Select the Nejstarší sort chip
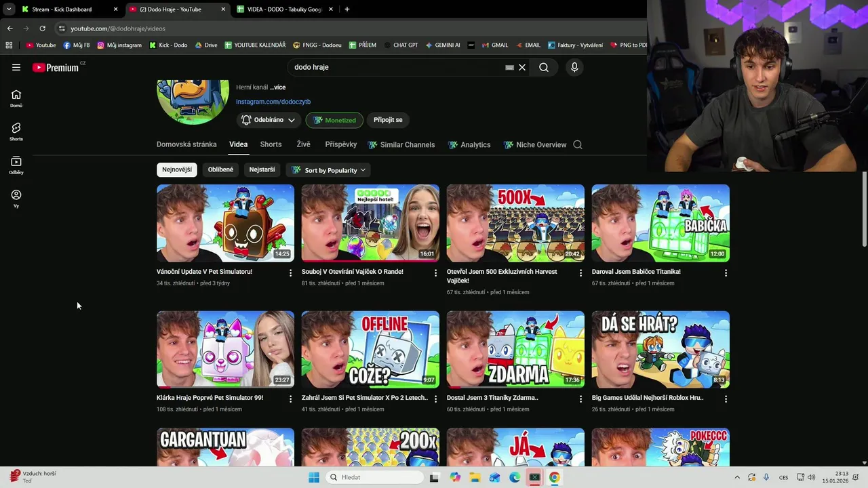 pyautogui.click(x=262, y=169)
